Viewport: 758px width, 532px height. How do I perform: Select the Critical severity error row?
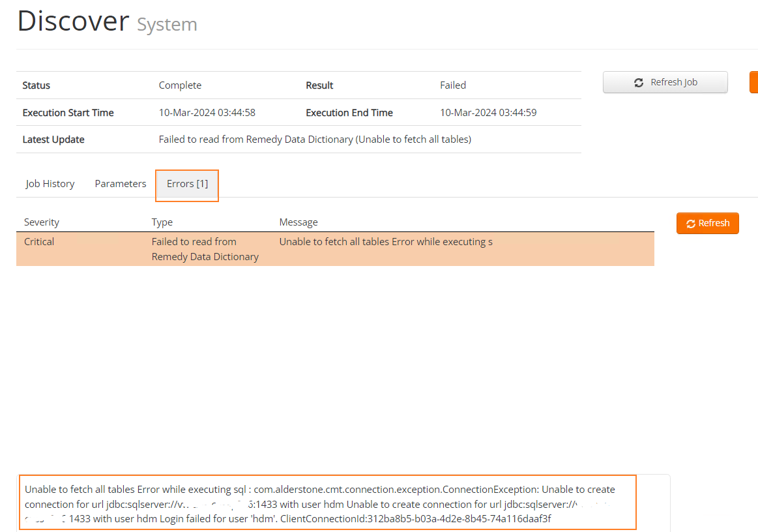[335, 249]
